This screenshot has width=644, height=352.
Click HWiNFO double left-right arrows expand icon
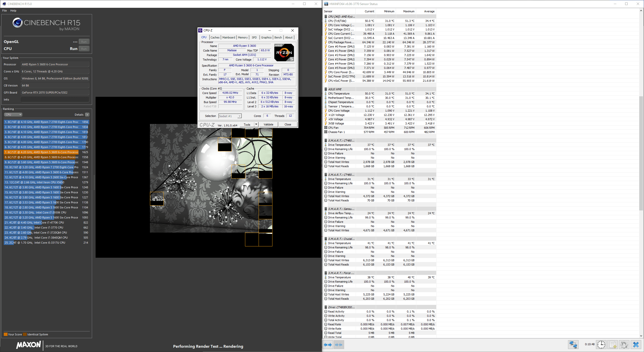[x=328, y=345]
